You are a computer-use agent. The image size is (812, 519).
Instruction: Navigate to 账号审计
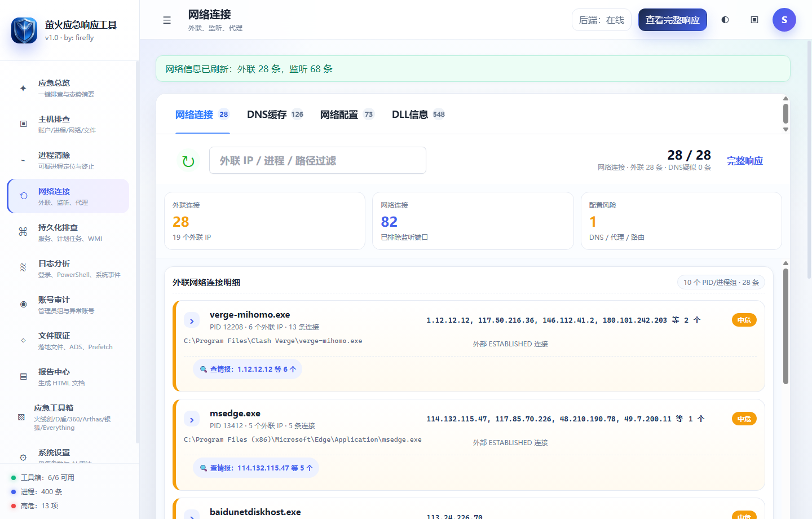coord(68,305)
